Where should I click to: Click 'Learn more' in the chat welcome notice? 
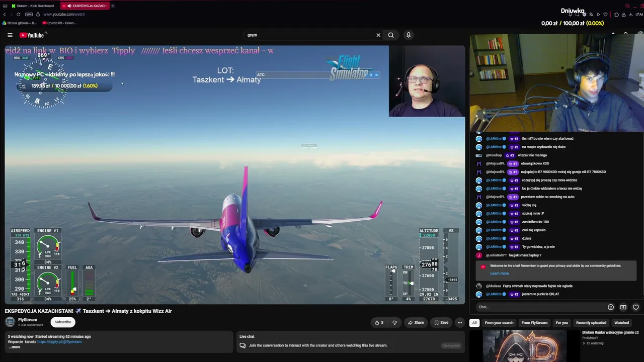click(500, 274)
